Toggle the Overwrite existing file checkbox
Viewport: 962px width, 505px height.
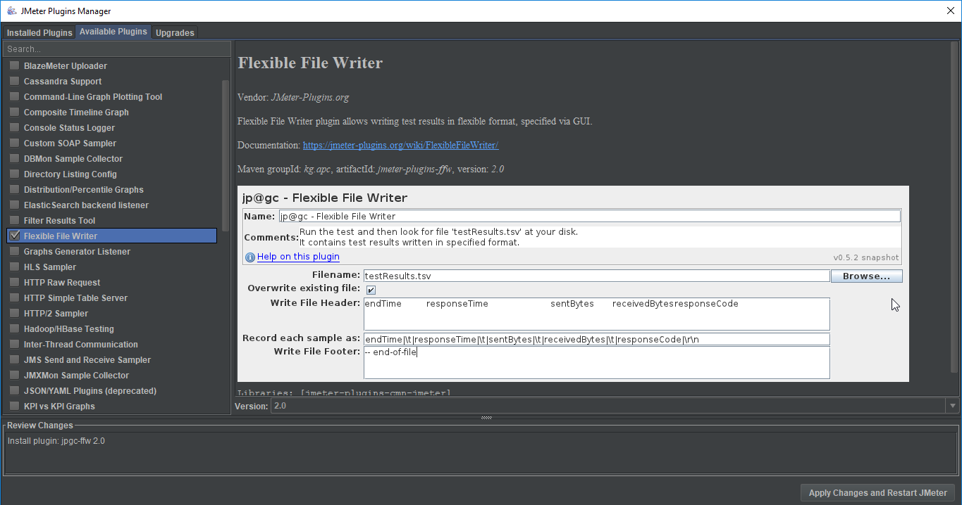coord(371,290)
